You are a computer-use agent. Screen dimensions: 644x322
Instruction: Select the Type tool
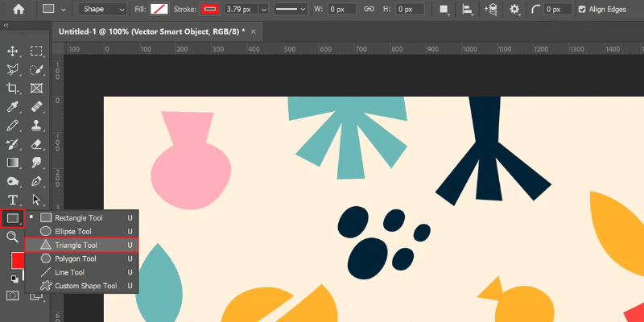click(x=13, y=200)
